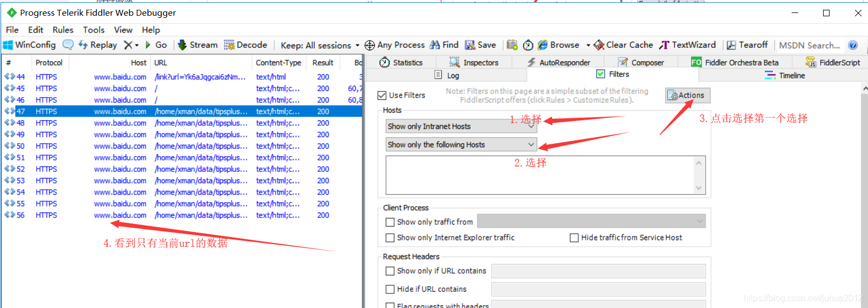Open the Help menu
The image size is (868, 308).
click(x=151, y=30)
